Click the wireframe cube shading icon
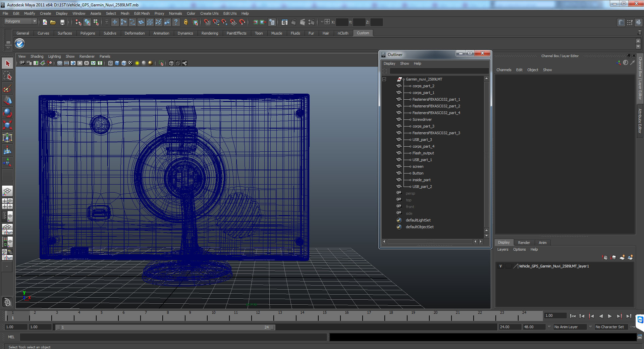The height and width of the screenshot is (349, 644). coord(110,63)
